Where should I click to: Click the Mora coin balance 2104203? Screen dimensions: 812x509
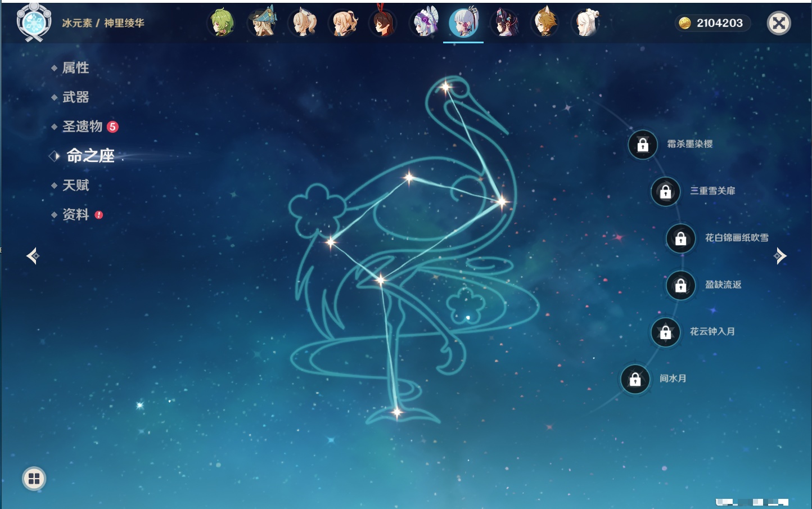coord(712,23)
